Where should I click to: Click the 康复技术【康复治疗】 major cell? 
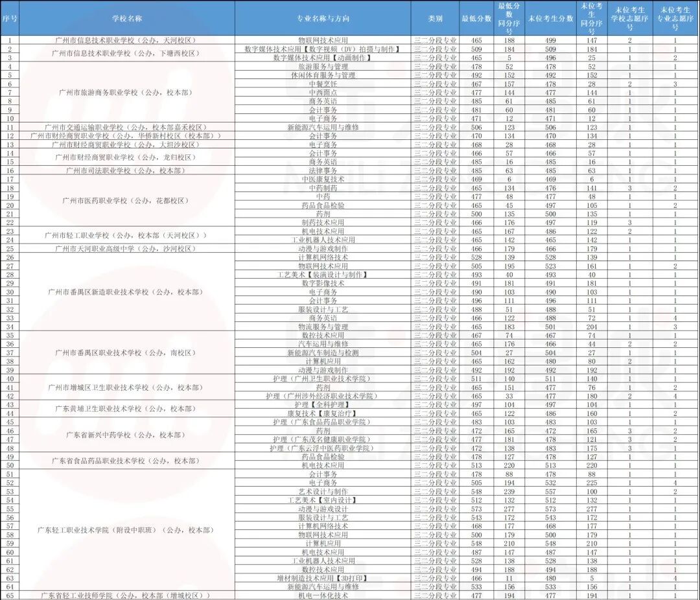point(323,413)
